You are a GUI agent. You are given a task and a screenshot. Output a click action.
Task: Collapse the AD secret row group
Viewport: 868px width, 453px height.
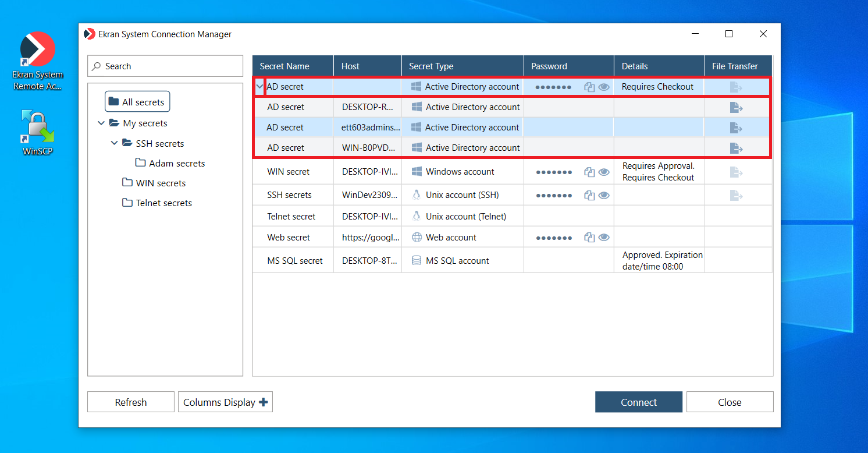tap(259, 87)
